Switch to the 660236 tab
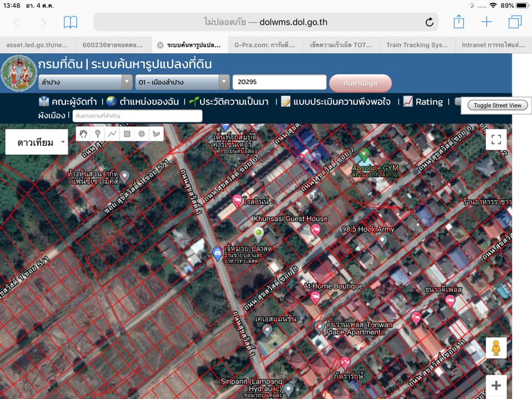532x399 pixels. 112,45
